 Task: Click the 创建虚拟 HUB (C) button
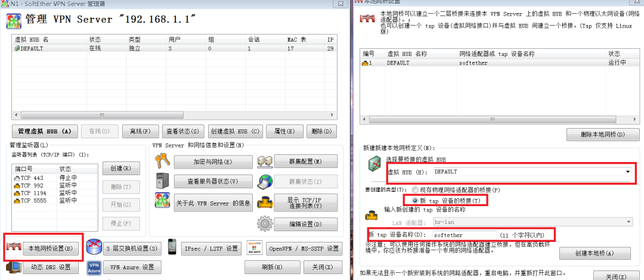pyautogui.click(x=235, y=132)
